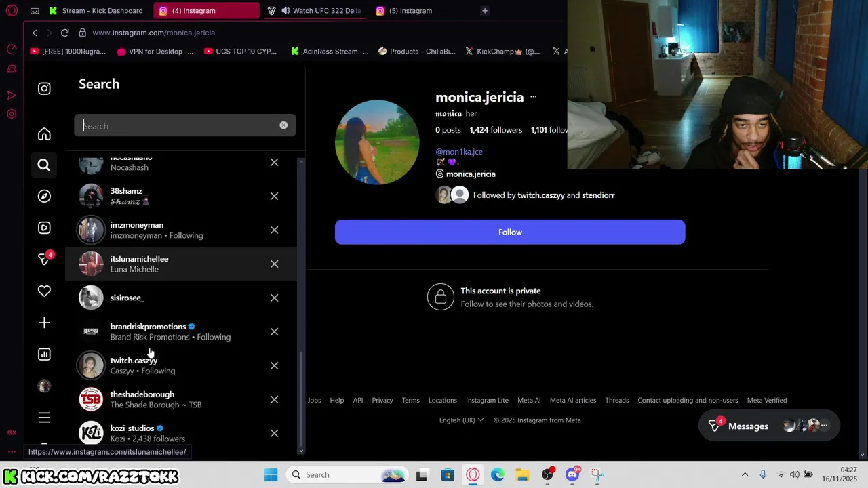Go to Home feed via house icon
The height and width of the screenshot is (488, 868).
(44, 134)
